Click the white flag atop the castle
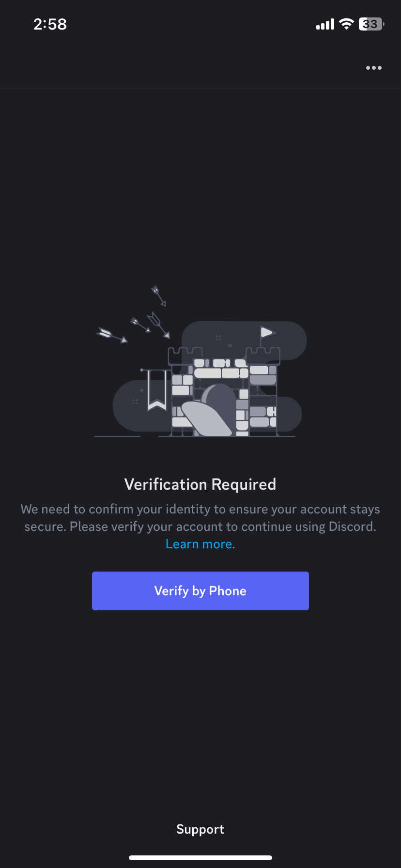The height and width of the screenshot is (868, 401). pos(266,332)
